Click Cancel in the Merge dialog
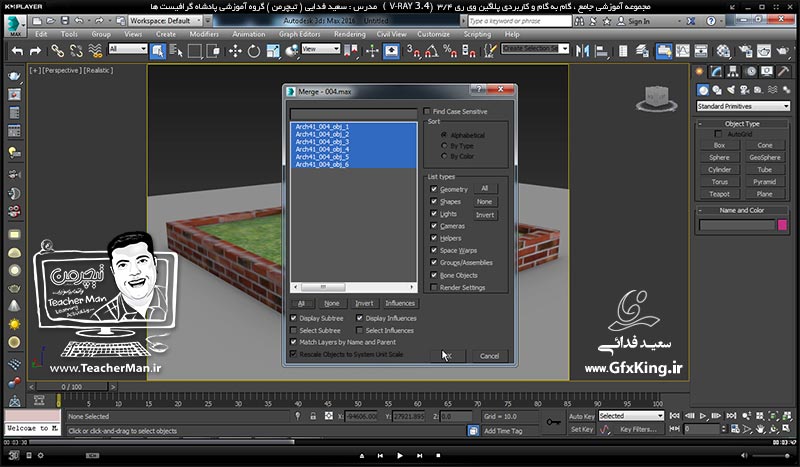The image size is (800, 467). (489, 356)
